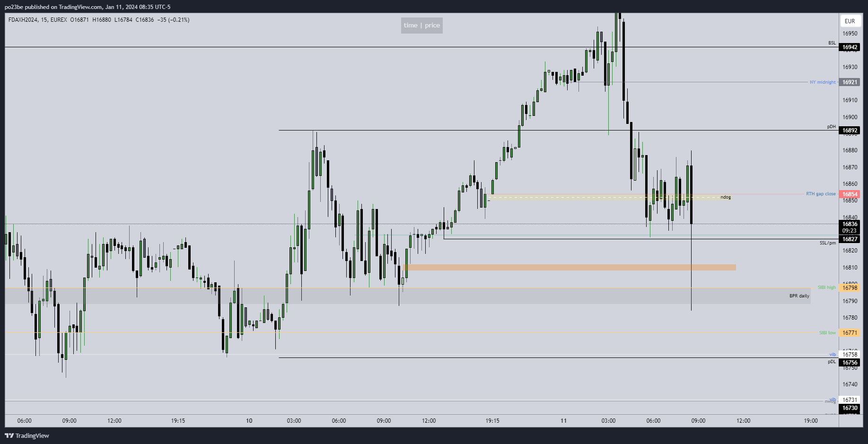Click the vib 16758 price label
The height and width of the screenshot is (444, 868).
(850, 354)
